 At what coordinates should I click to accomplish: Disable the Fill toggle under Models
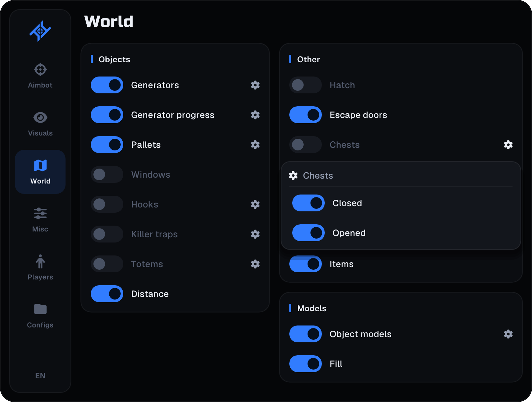pos(306,364)
